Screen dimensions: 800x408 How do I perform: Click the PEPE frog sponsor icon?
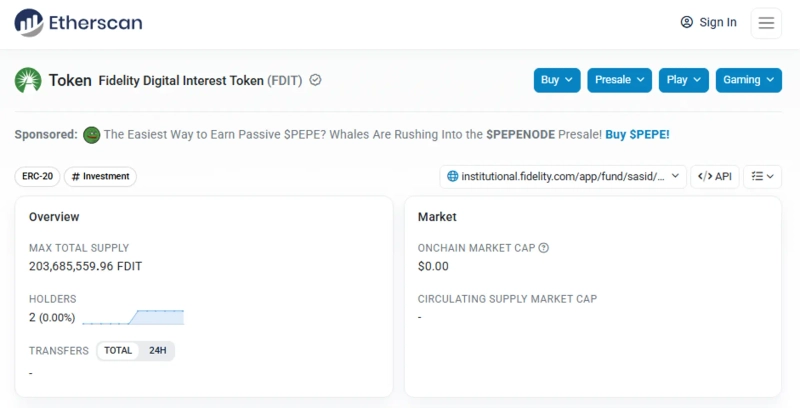point(91,134)
